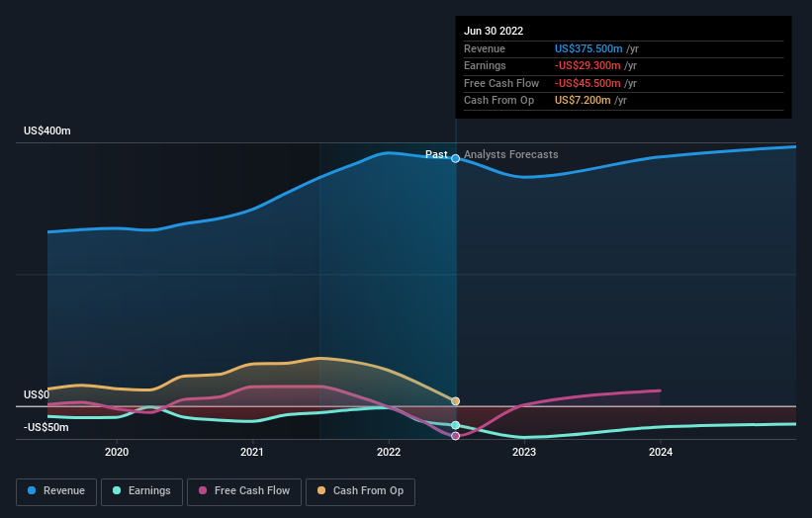Click the Cash From Op marker at Jun 2022
The width and height of the screenshot is (812, 518).
(x=456, y=401)
